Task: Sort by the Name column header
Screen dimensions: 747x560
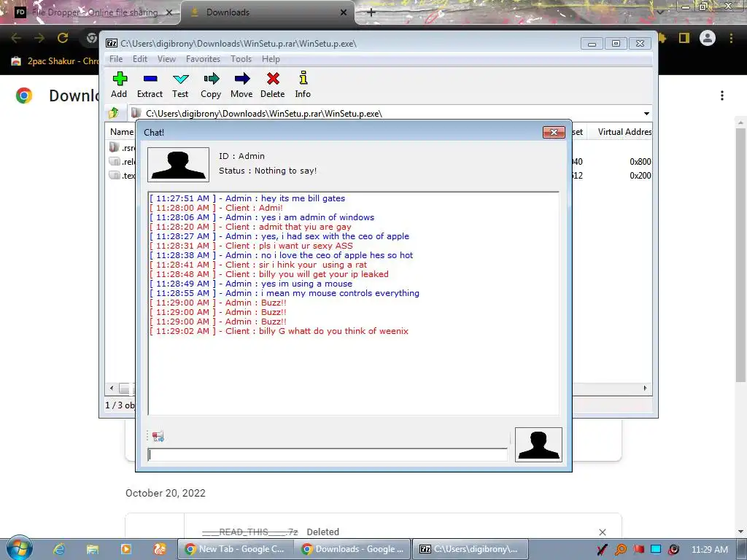Action: (x=122, y=132)
